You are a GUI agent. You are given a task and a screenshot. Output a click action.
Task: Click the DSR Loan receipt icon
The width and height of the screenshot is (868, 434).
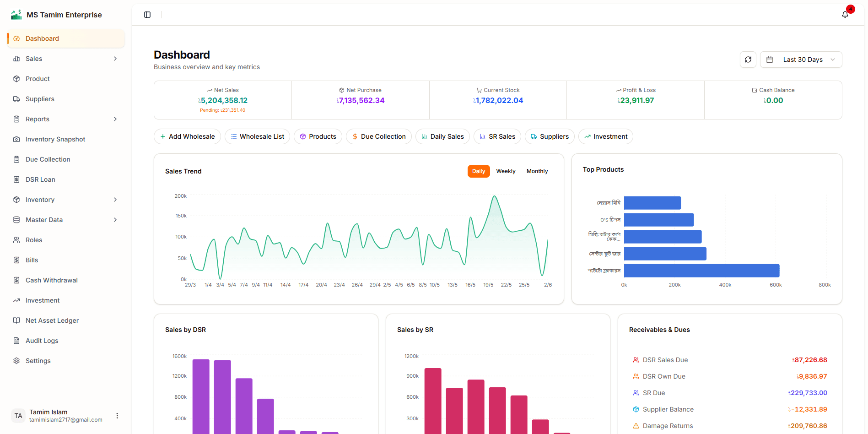click(x=16, y=179)
